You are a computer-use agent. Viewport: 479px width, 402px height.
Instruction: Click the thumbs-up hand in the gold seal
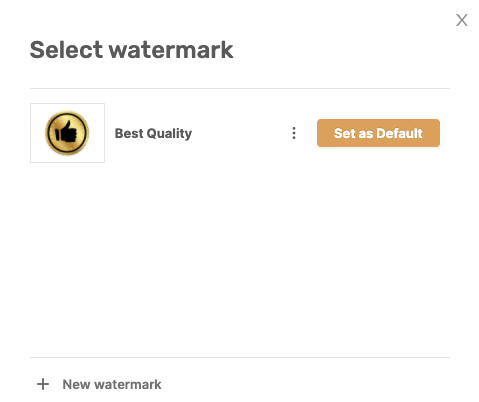click(x=66, y=132)
